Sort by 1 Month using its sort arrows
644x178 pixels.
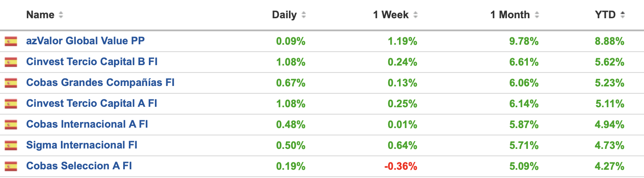click(537, 15)
